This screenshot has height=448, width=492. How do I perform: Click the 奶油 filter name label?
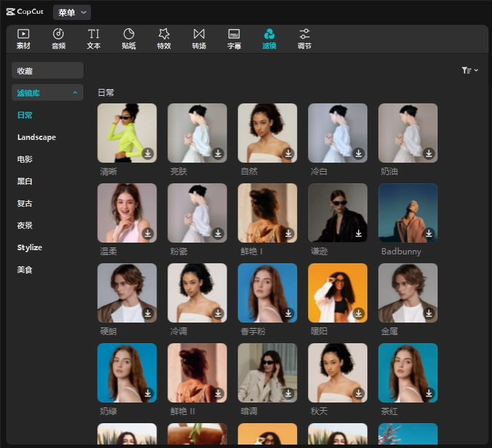389,172
